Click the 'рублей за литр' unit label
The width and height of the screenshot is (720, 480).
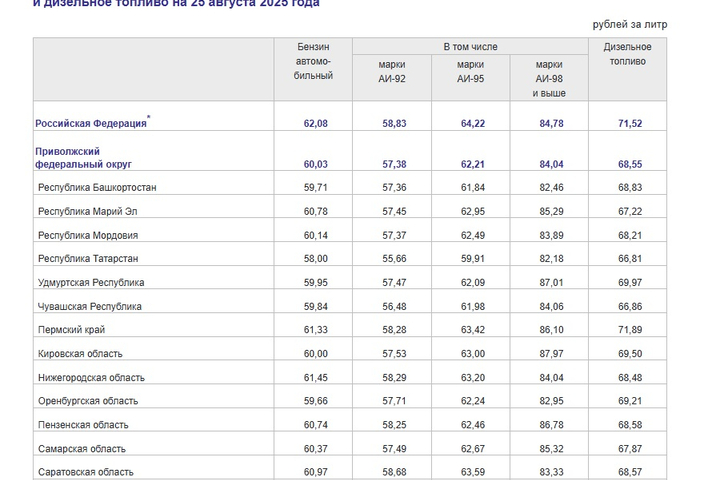[x=630, y=24]
